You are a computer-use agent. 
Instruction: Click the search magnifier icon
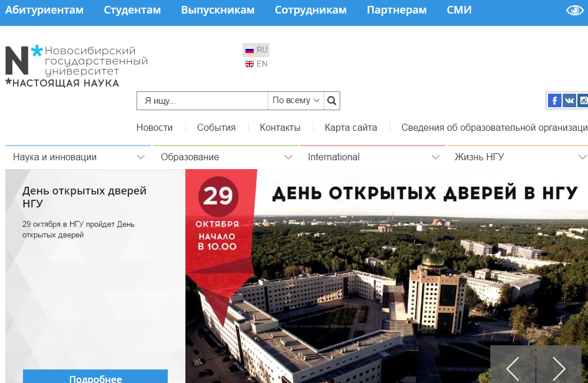pos(332,101)
